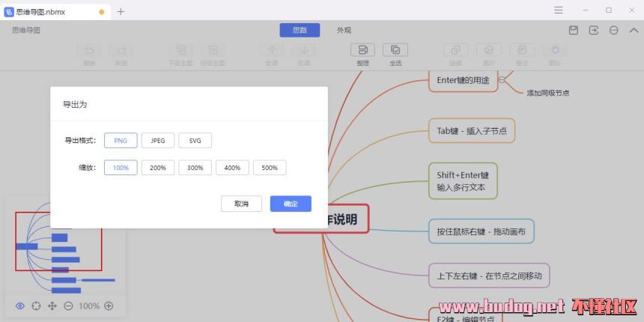Click the 100% zoom level in minimap
644x322 pixels.
click(89, 306)
